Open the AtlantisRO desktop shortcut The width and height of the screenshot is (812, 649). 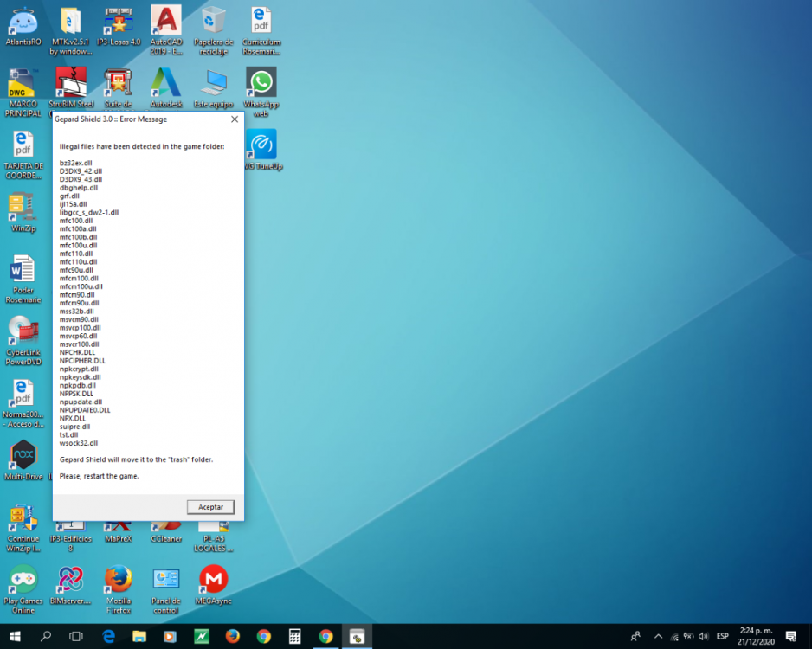coord(23,22)
